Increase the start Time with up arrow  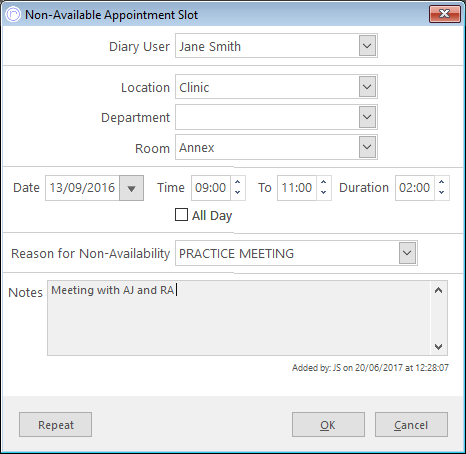[238, 182]
